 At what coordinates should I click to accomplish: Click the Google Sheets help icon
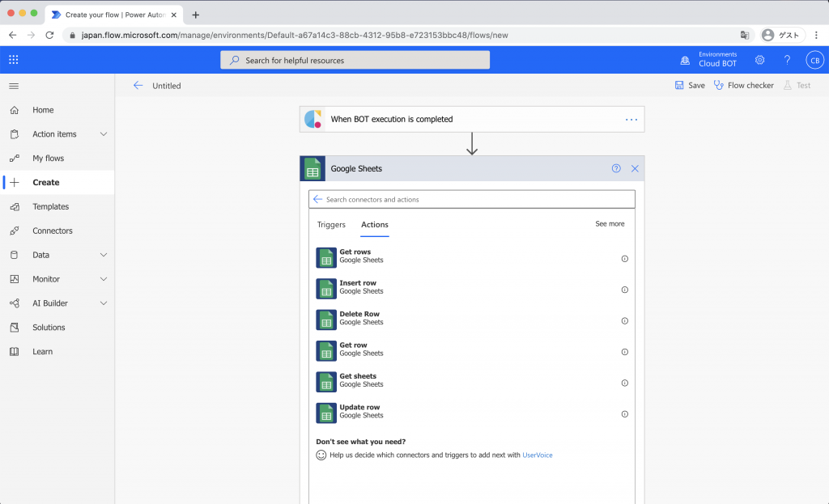click(x=616, y=168)
